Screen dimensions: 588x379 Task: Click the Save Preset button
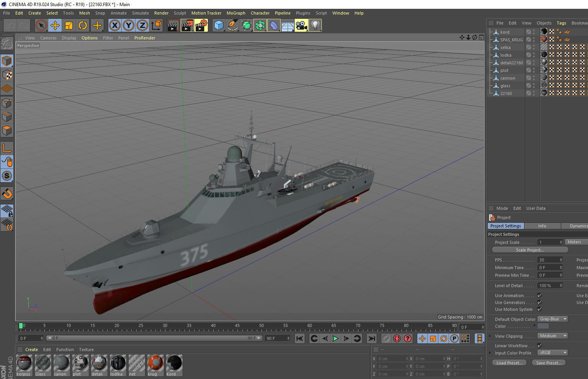[x=549, y=363]
